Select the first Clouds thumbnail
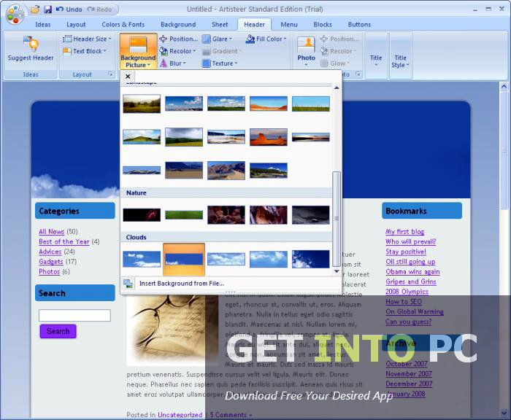This screenshot has width=511, height=420. coord(142,259)
